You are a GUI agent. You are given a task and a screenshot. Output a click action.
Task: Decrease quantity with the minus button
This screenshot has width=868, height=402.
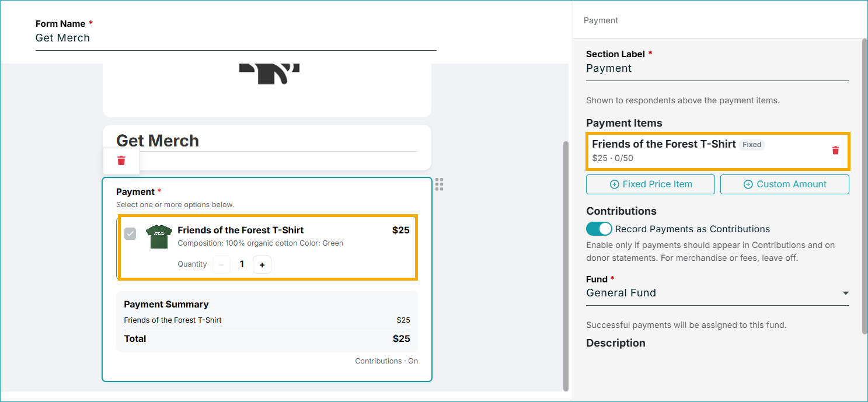tap(221, 265)
